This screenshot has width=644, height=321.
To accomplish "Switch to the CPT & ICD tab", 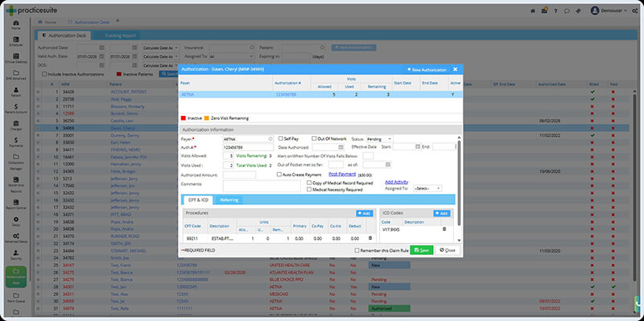I will tap(198, 200).
